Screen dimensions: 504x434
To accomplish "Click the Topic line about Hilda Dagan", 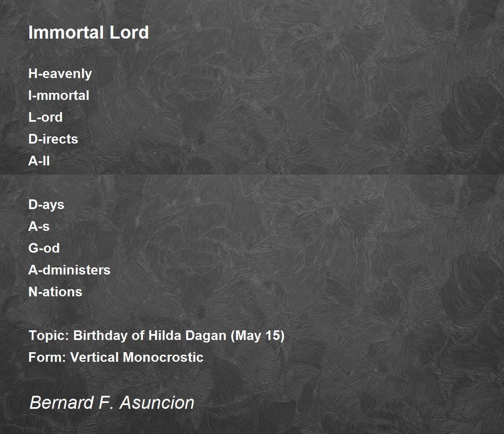I will click(x=157, y=336).
